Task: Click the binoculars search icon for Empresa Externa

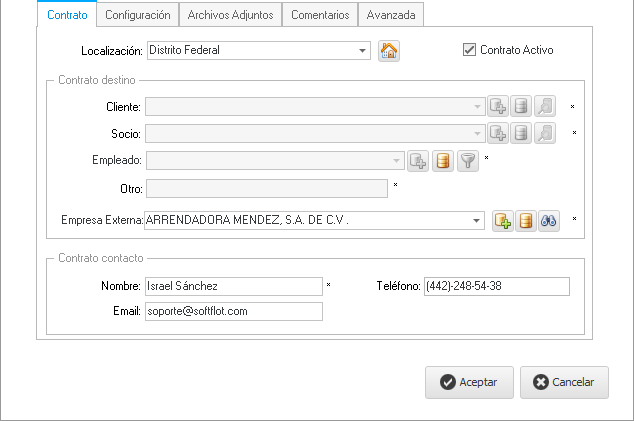Action: [549, 221]
